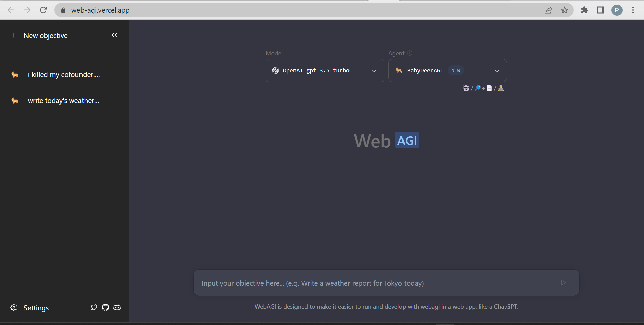The height and width of the screenshot is (325, 644).
Task: Click the OpenAI logo in the model selector
Action: click(275, 71)
